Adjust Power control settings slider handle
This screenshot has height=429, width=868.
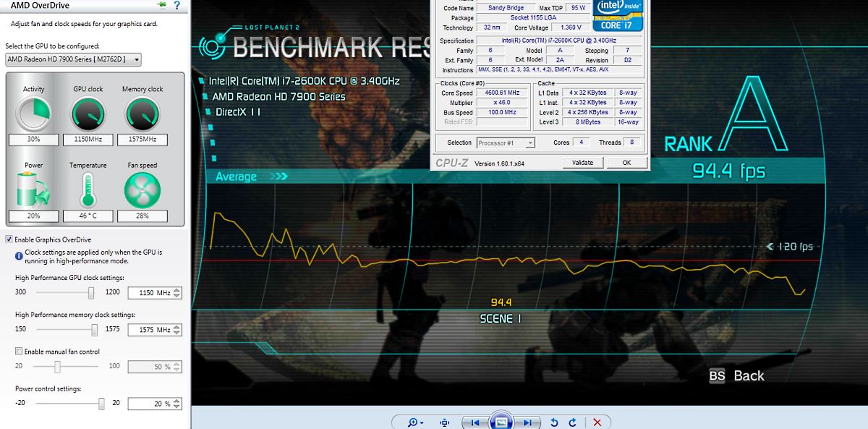point(102,403)
